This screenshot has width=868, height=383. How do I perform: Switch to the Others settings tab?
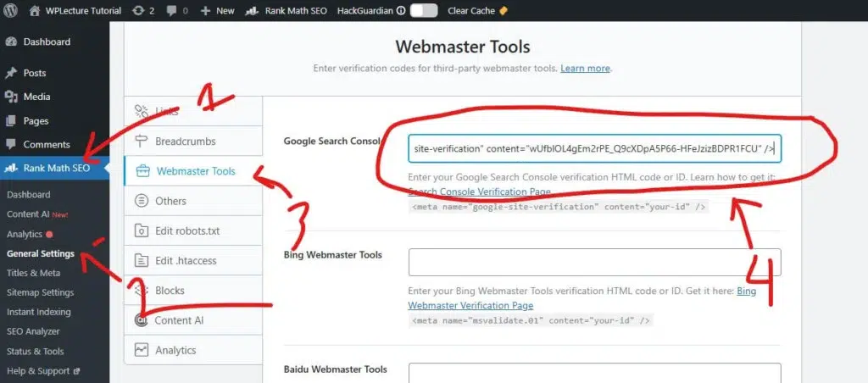pos(170,201)
